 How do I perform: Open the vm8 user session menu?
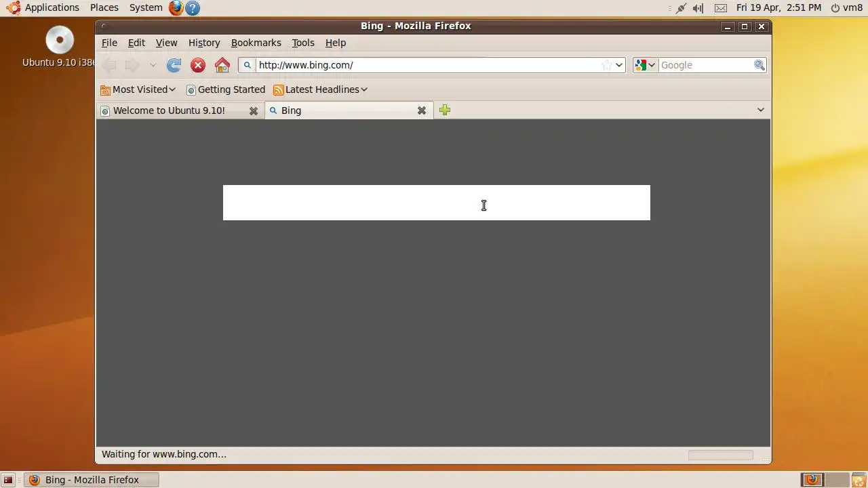(x=846, y=7)
